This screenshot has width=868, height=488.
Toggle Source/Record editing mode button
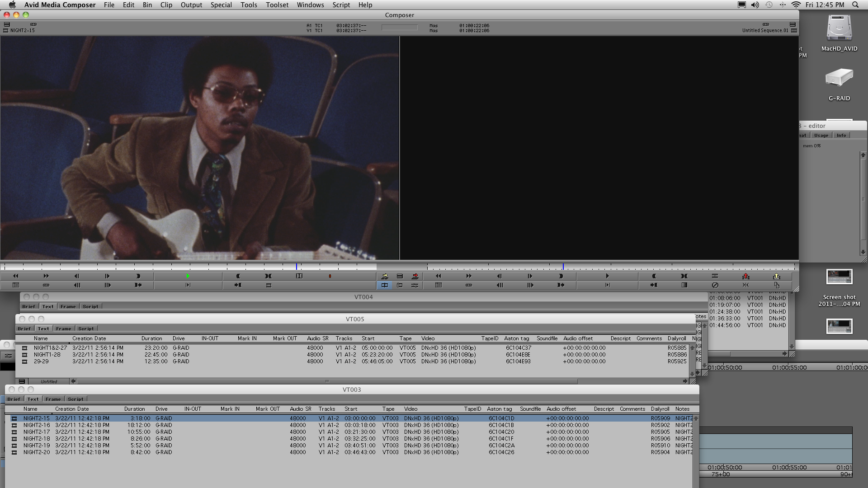384,285
